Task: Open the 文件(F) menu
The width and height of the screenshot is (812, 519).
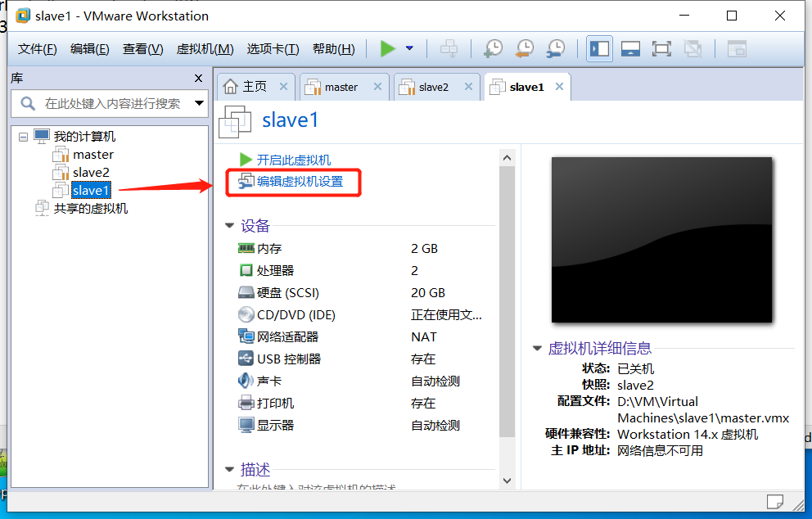Action: click(x=38, y=49)
